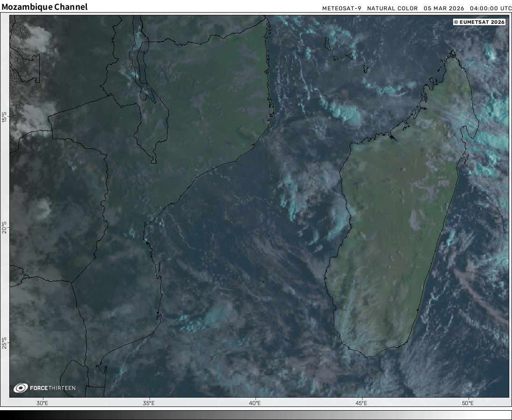Click the Force Thirteen swirl logo icon
The width and height of the screenshot is (512, 420).
21,388
